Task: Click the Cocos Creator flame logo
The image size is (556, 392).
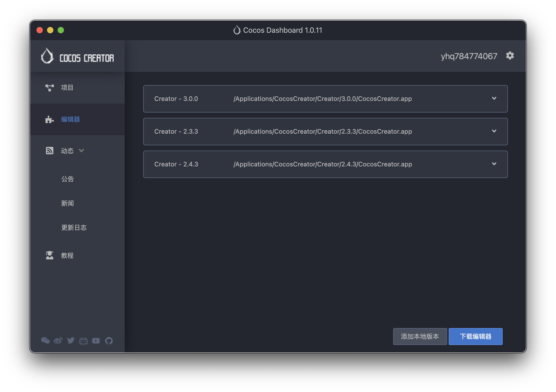Action: pos(47,56)
